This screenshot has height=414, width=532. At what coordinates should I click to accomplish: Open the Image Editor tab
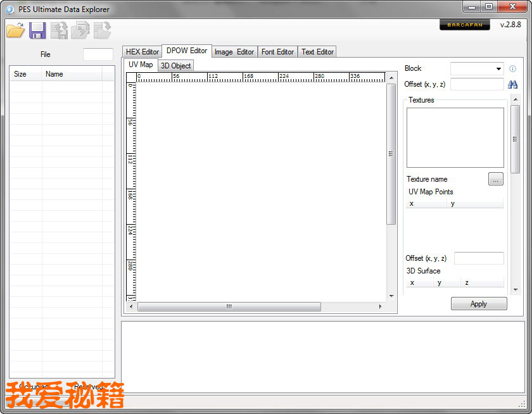pyautogui.click(x=234, y=52)
